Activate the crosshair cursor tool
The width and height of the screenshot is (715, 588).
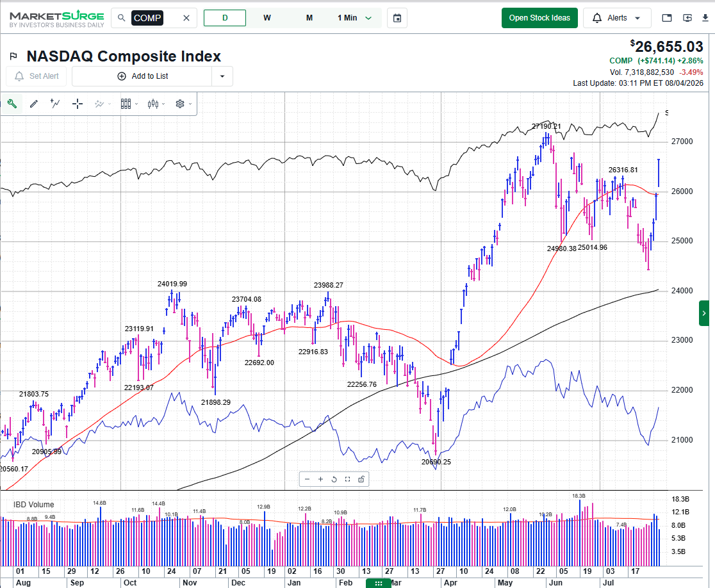pos(78,104)
